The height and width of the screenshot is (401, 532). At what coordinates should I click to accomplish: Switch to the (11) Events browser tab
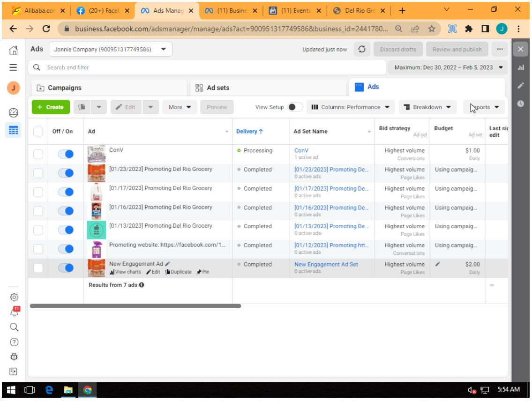point(295,10)
